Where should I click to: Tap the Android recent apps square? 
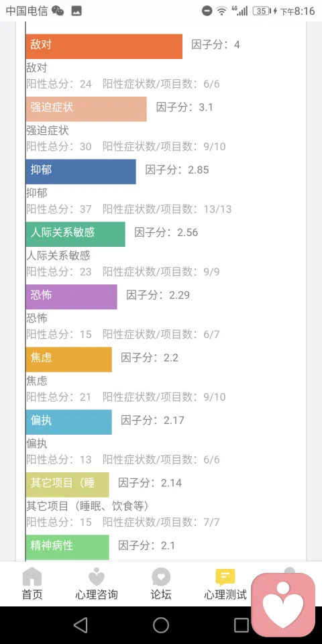click(241, 625)
